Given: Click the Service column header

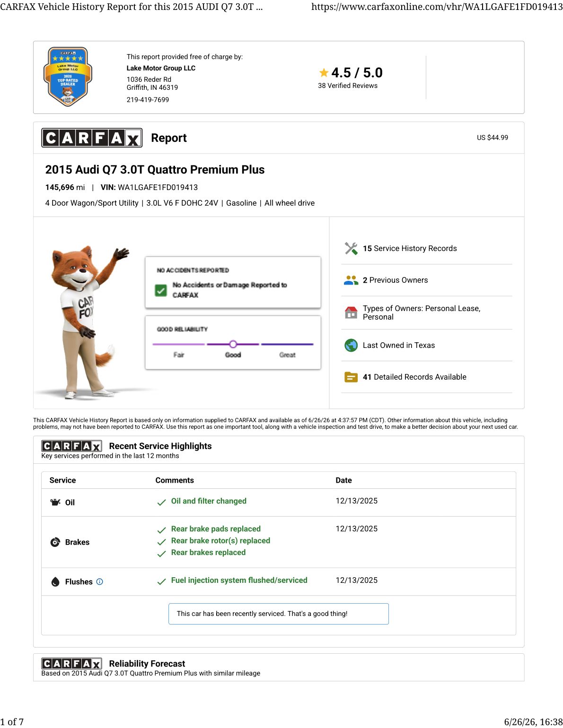Looking at the screenshot, I should pyautogui.click(x=62, y=480).
